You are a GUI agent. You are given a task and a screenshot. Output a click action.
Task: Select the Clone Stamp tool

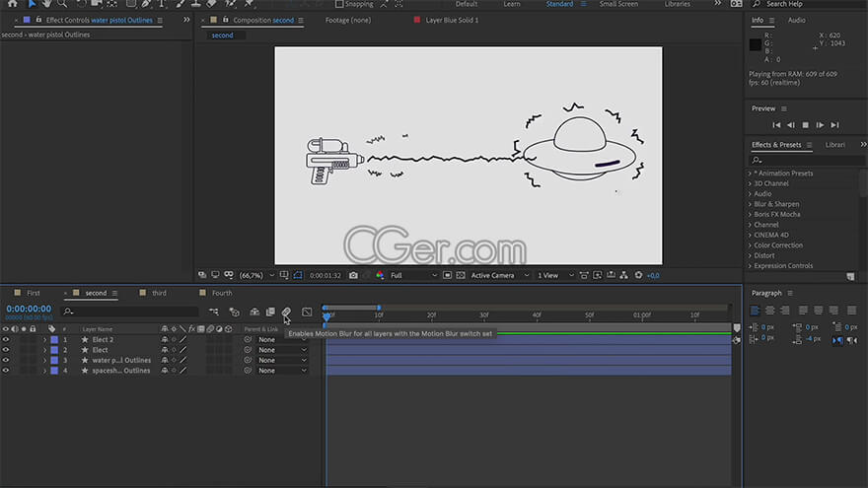(x=196, y=3)
